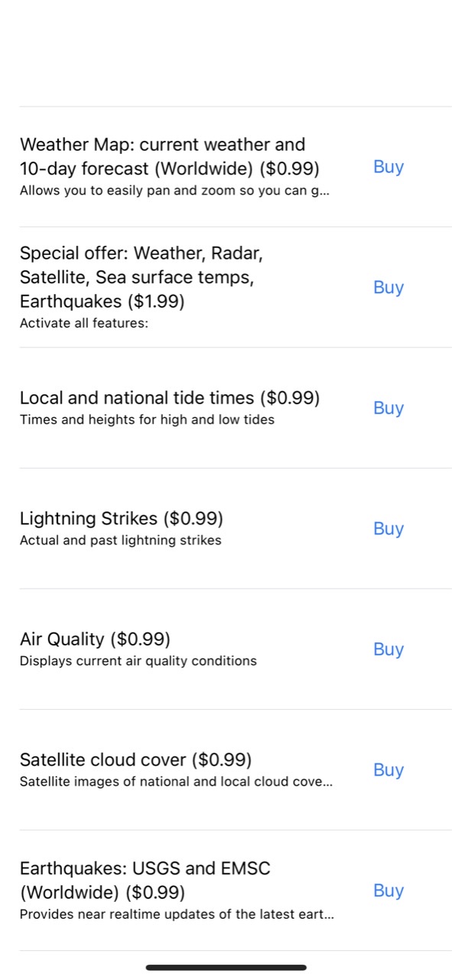Viewport: 452px width, 980px height.
Task: Tap 'Displays current air quality conditions' text
Action: click(x=138, y=661)
